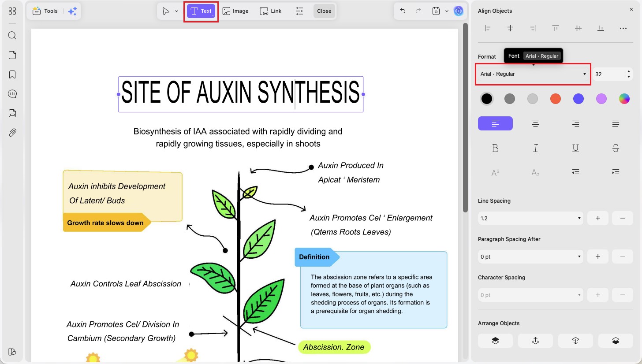Screen dimensions: 642x364
Task: Toggle italic text formatting
Action: click(535, 148)
